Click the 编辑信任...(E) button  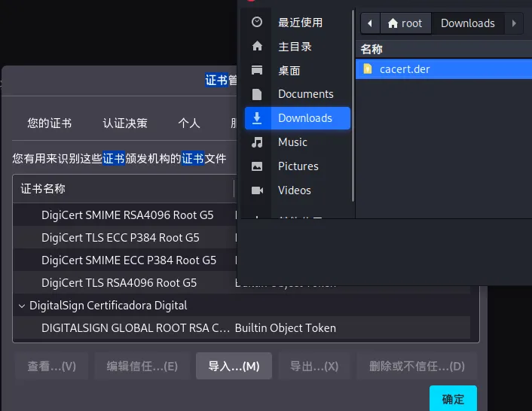142,367
